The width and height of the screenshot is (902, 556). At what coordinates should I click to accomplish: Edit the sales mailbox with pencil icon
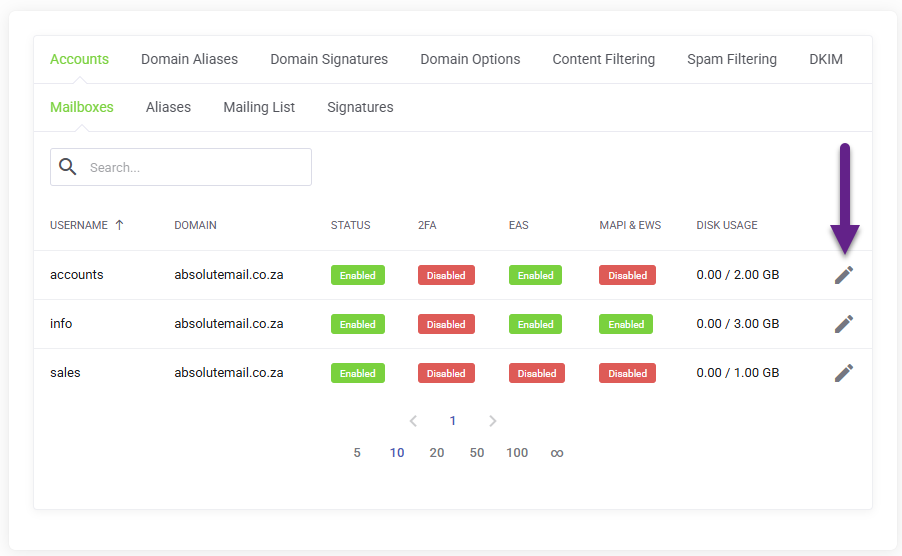click(x=844, y=373)
